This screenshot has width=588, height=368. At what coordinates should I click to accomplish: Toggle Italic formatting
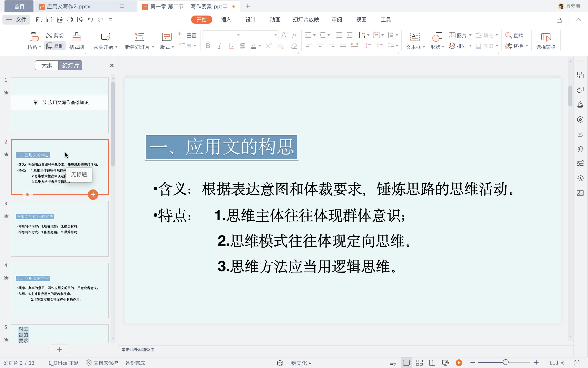(219, 46)
